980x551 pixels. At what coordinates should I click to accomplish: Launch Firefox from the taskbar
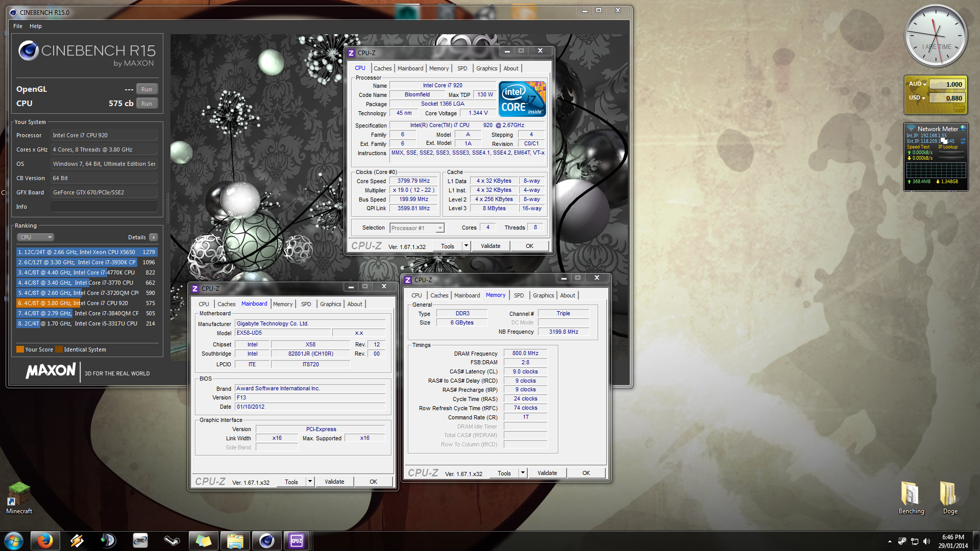pos(45,541)
